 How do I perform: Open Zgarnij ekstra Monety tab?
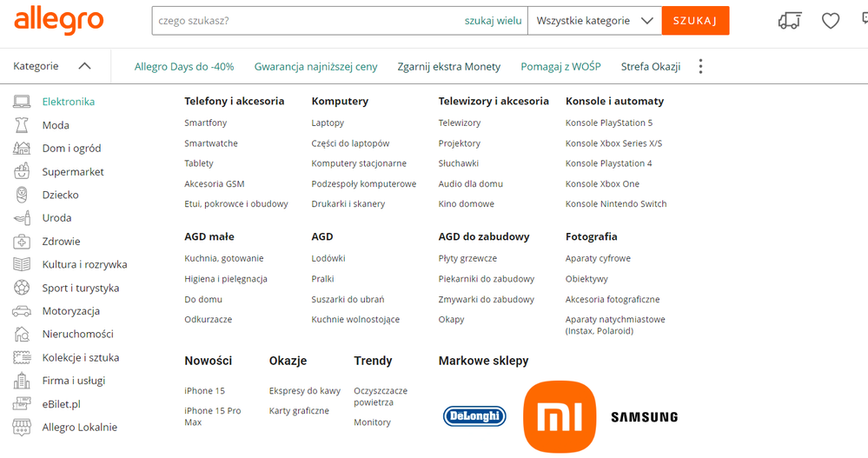tap(449, 66)
